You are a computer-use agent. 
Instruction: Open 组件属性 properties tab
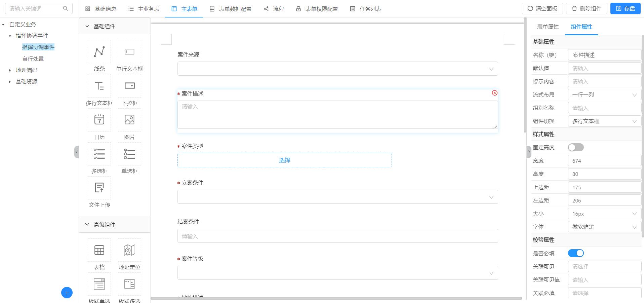pos(581,27)
